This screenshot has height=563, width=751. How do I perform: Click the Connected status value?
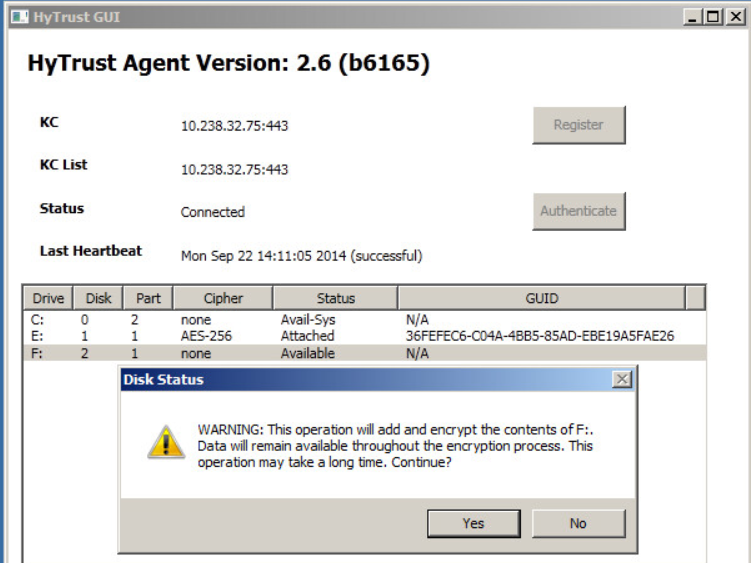click(x=213, y=212)
